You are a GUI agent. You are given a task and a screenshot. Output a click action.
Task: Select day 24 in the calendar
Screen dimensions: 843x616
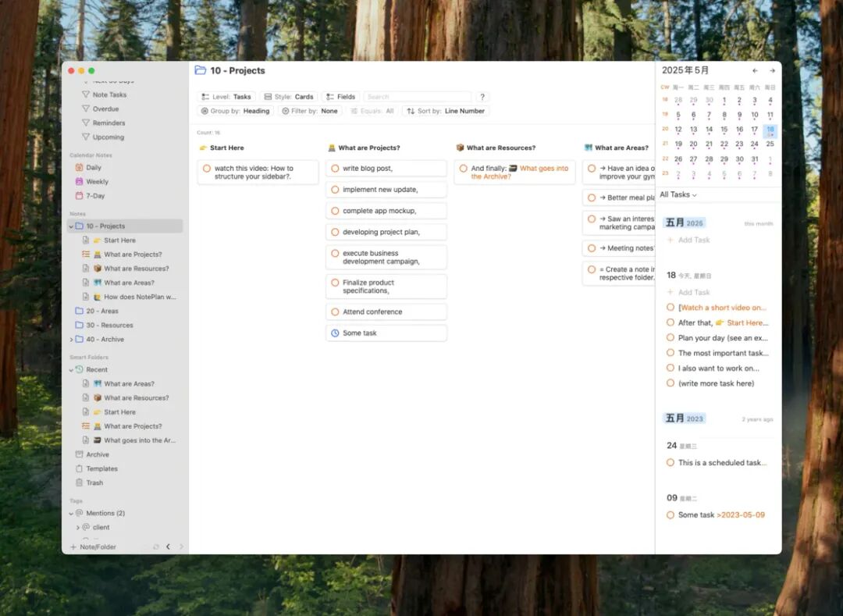(x=755, y=144)
